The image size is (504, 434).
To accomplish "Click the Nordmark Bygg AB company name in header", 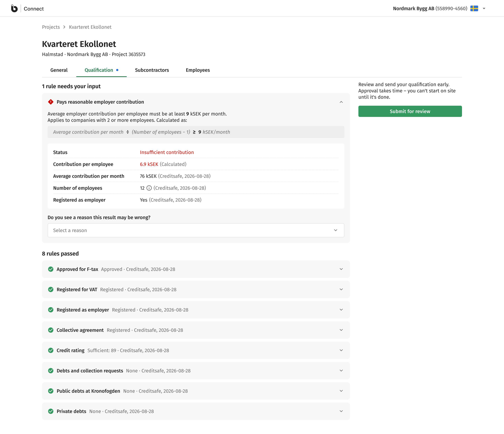I will pos(414,9).
